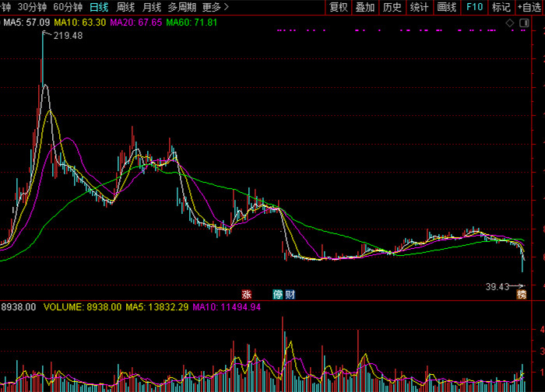
Task: Click the teal 停 marker on the chart
Action: [x=278, y=295]
